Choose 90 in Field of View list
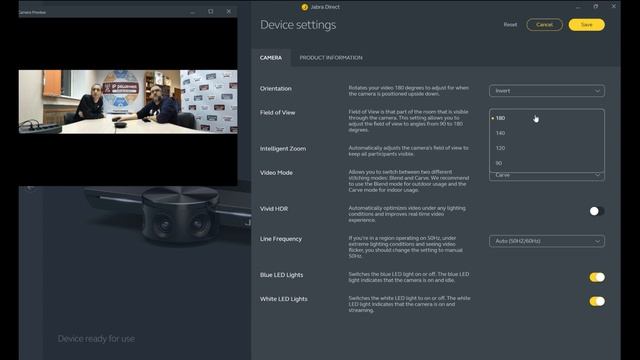The height and width of the screenshot is (360, 640). pyautogui.click(x=547, y=163)
